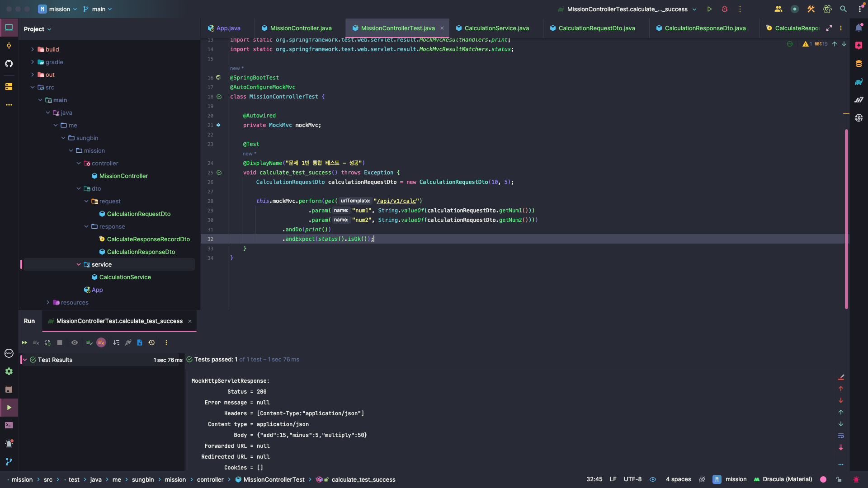This screenshot has width=868, height=488.
Task: Open run configuration selector dropdown
Action: [627, 9]
